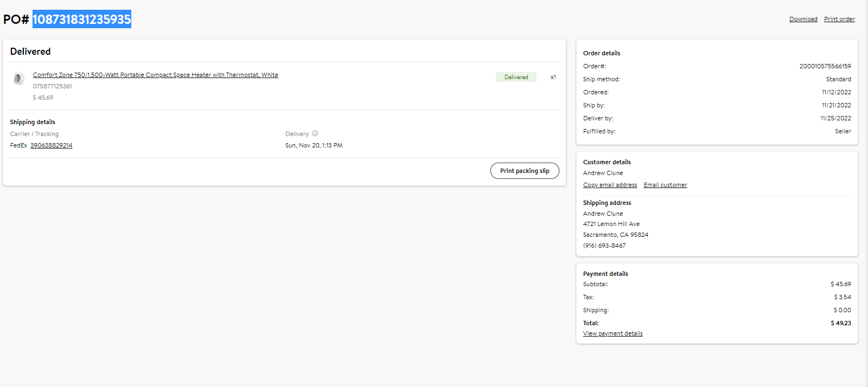868x387 pixels.
Task: Click the total amount $49.23
Action: (841, 323)
